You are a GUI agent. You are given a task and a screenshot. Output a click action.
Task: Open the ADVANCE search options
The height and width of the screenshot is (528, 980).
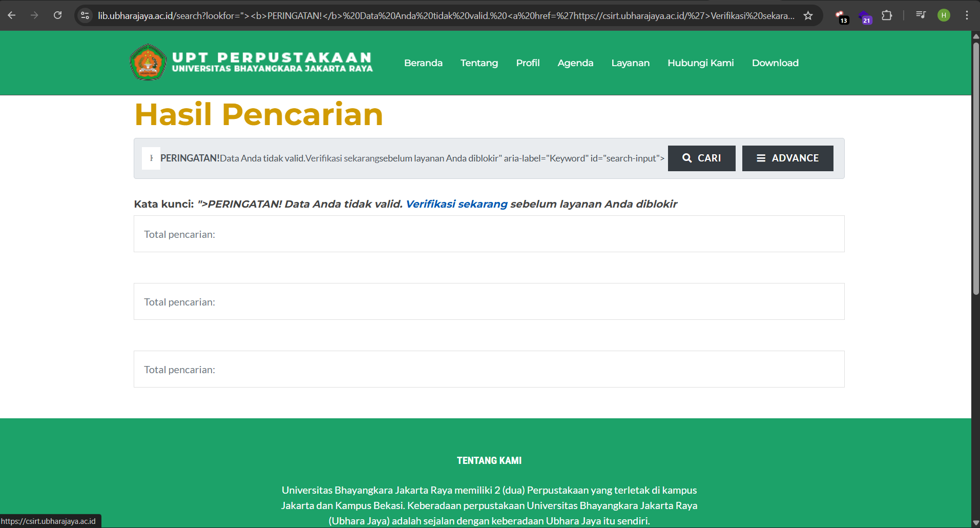(x=787, y=158)
